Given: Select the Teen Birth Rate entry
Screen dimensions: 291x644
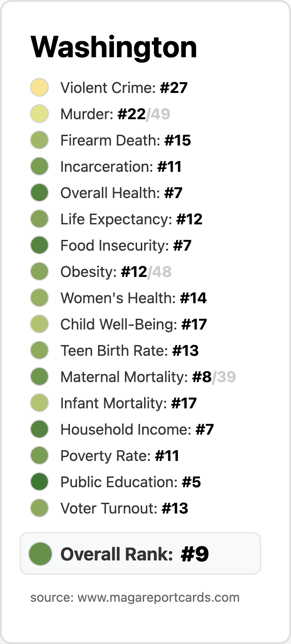Looking at the screenshot, I should (x=130, y=351).
